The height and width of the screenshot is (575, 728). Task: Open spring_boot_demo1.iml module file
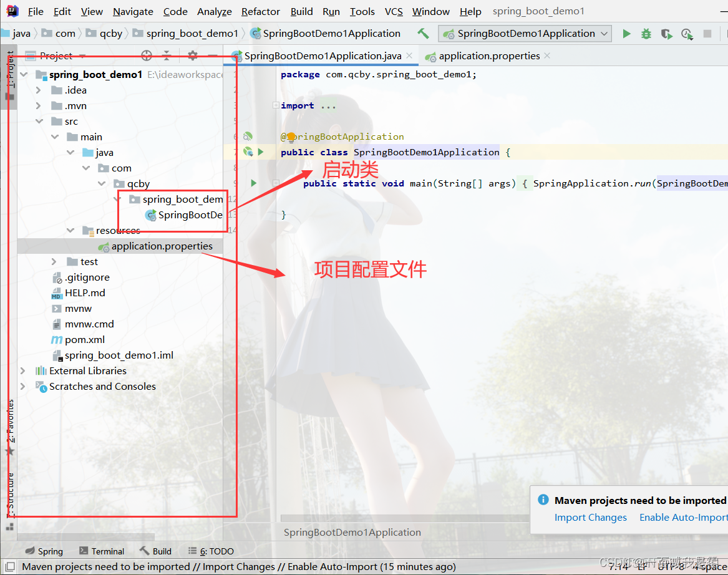[112, 355]
